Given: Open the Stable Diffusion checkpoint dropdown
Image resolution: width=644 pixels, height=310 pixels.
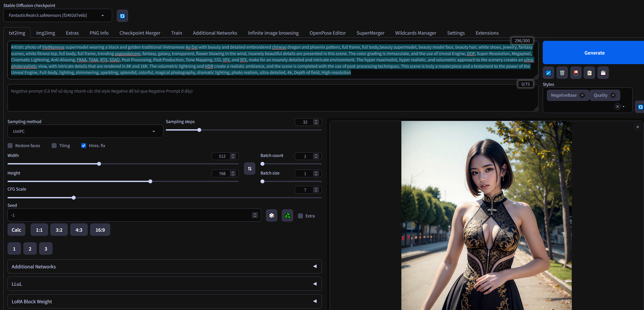Looking at the screenshot, I should pyautogui.click(x=57, y=16).
